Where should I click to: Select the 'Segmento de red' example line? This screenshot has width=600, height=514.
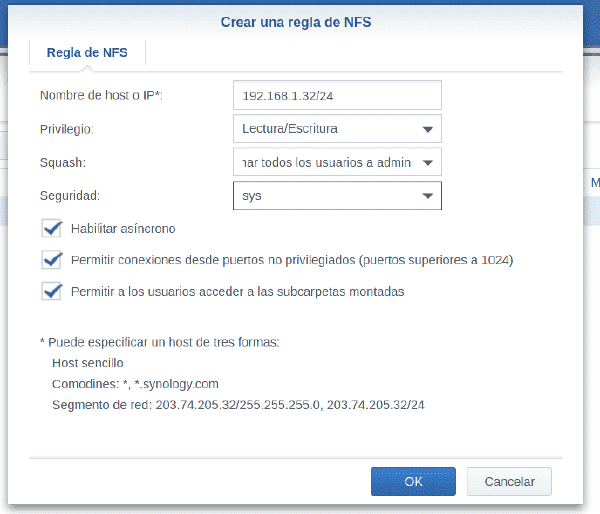[238, 405]
